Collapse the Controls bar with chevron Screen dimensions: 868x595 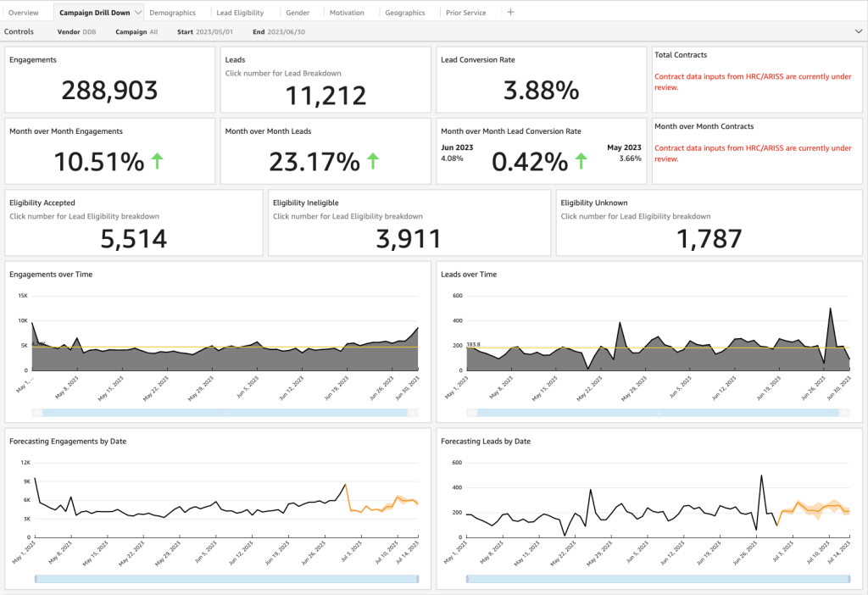pyautogui.click(x=858, y=31)
